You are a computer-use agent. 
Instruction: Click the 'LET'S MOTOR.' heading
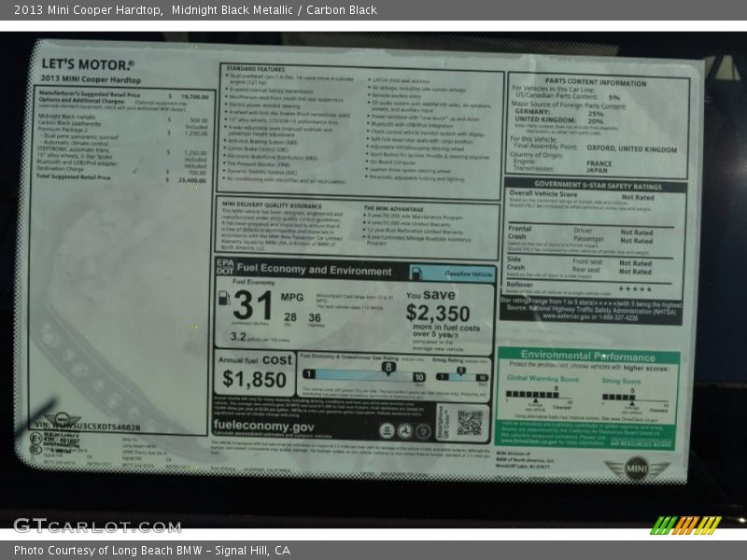click(88, 64)
